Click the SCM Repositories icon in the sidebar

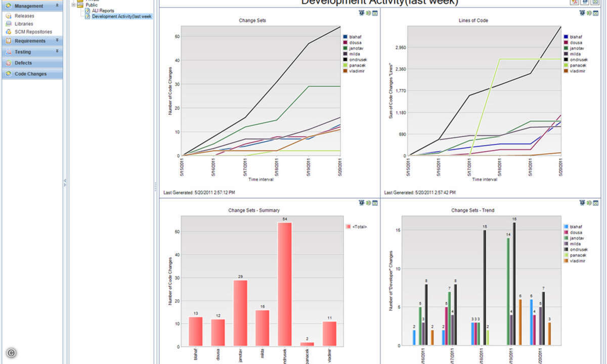(8, 32)
